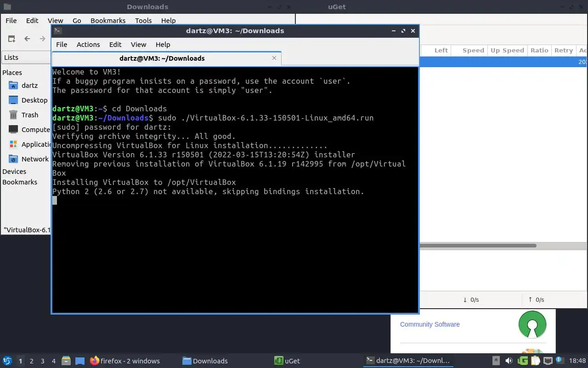Click the download speed 0/s indicator
The image size is (588, 368).
coord(471,300)
